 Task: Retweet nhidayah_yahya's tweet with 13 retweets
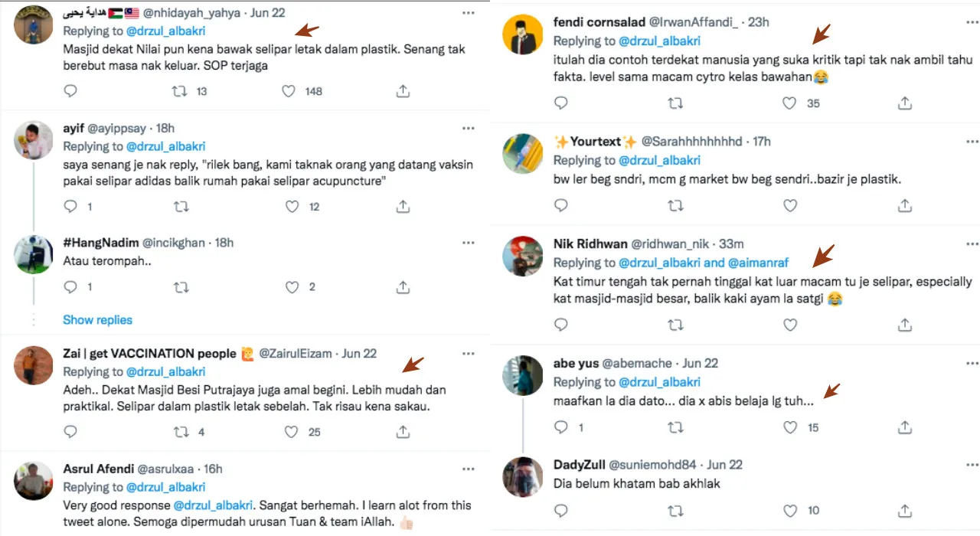[180, 91]
